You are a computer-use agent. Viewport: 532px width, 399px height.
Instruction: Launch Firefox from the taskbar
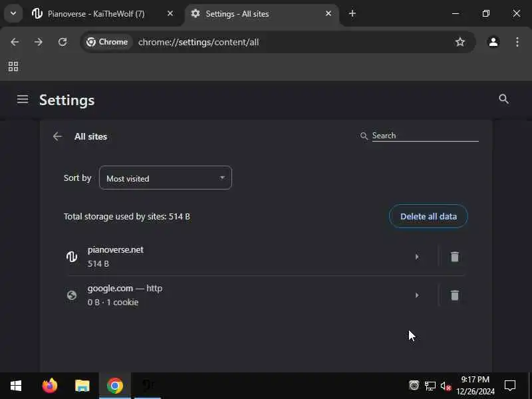pyautogui.click(x=49, y=386)
